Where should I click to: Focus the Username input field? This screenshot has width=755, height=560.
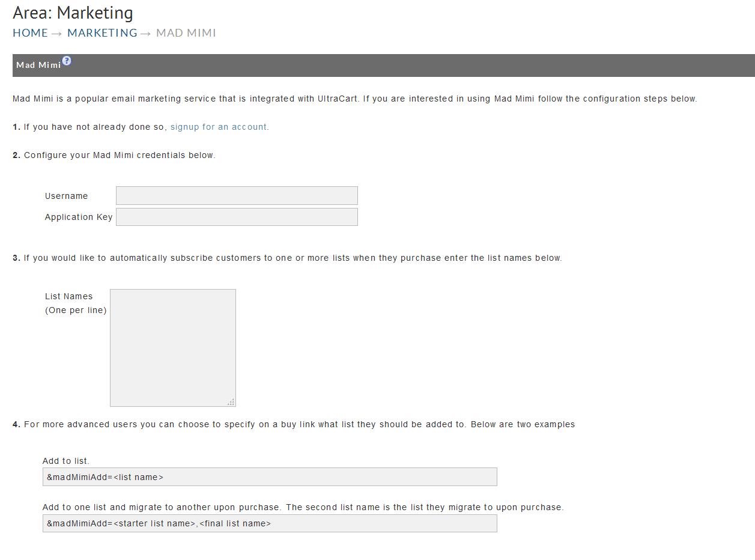coord(237,195)
